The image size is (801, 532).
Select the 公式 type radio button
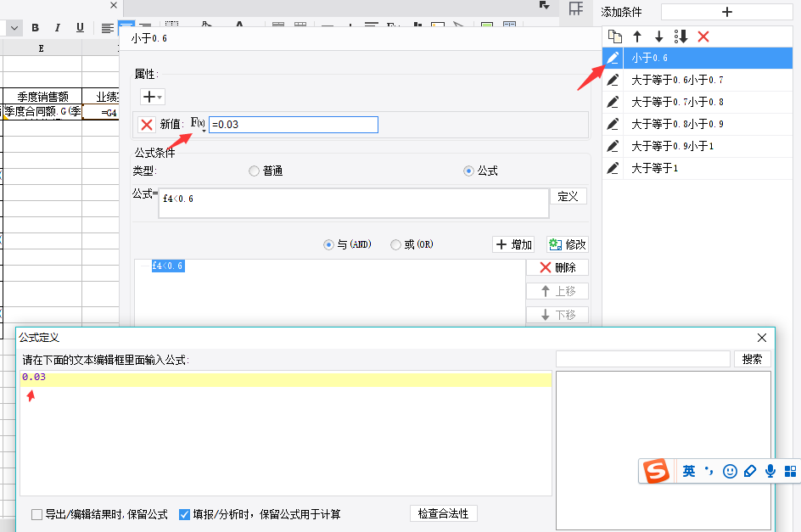pos(468,171)
